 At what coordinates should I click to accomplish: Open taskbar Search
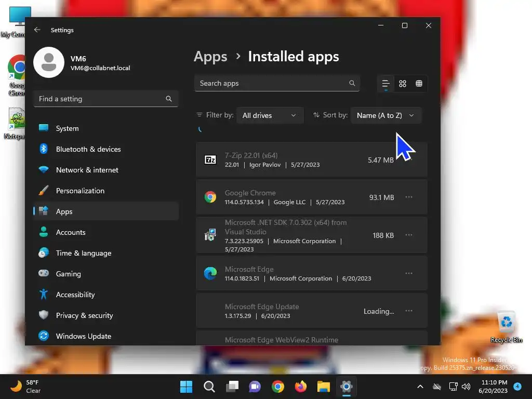point(209,387)
